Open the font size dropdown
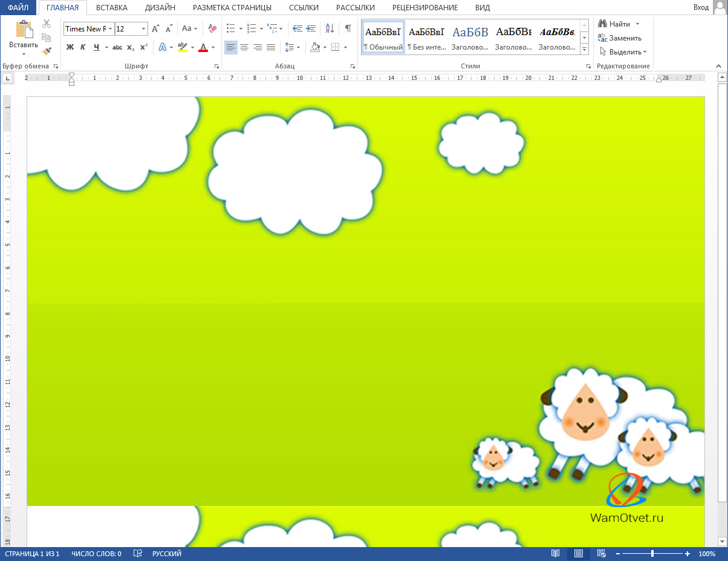This screenshot has height=561, width=728. click(143, 29)
